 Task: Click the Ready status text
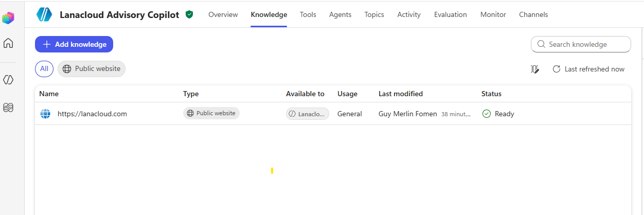pos(505,114)
